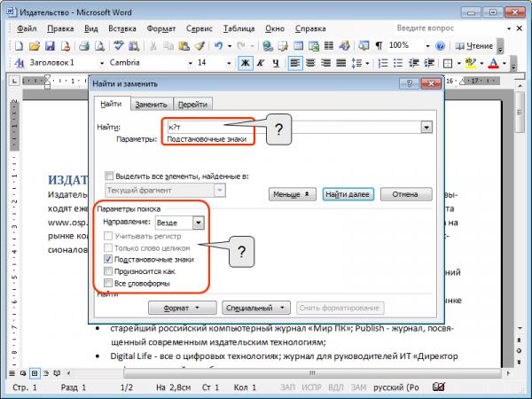532x399 pixels.
Task: Enable the Все словоформы checkbox
Action: click(x=108, y=283)
